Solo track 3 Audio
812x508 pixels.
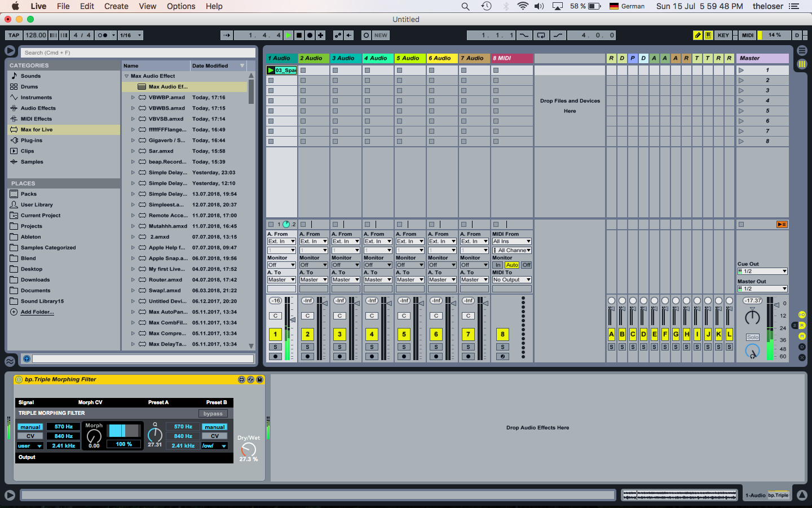tap(339, 347)
